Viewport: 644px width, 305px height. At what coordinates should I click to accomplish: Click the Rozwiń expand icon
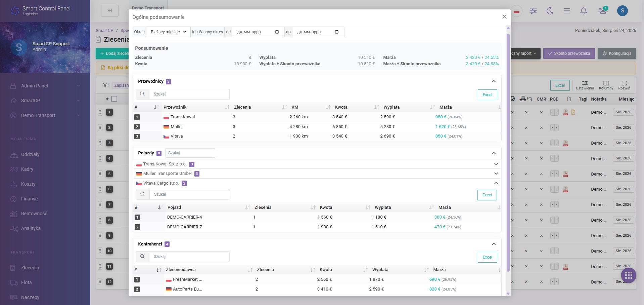pyautogui.click(x=624, y=85)
